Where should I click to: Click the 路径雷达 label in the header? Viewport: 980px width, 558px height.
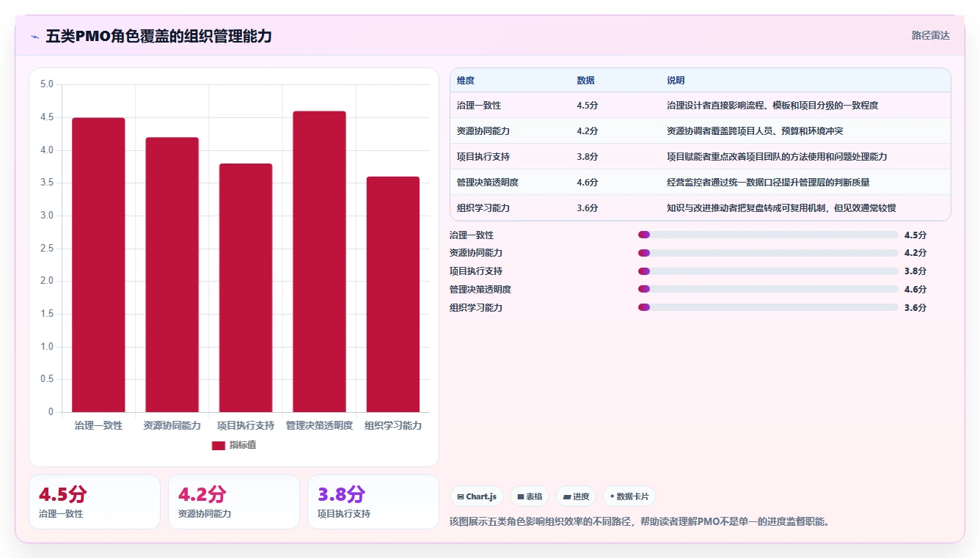pos(931,35)
